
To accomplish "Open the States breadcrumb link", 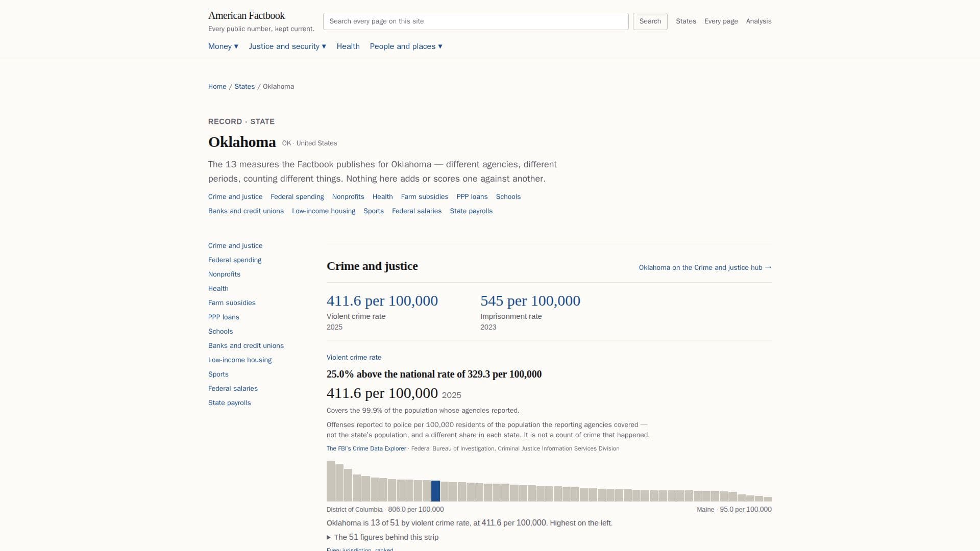I will [x=244, y=87].
